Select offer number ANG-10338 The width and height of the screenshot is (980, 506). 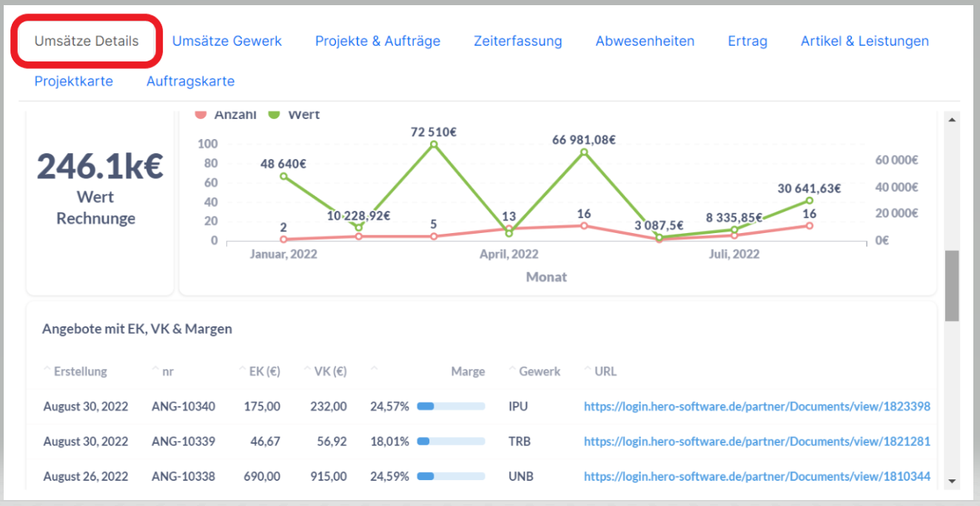point(184,476)
